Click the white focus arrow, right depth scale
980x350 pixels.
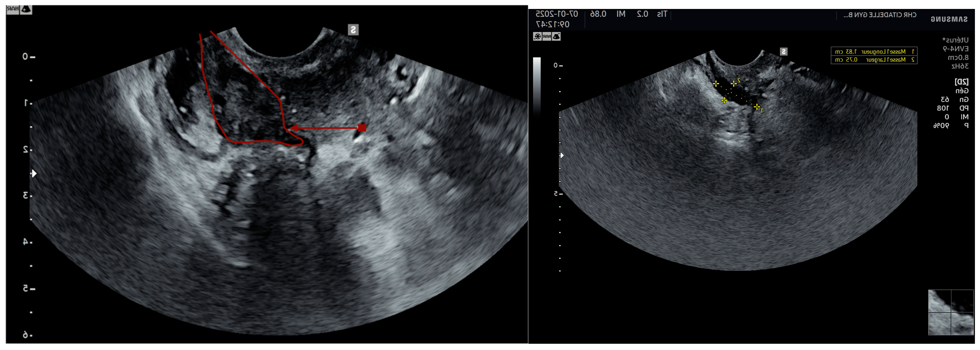pyautogui.click(x=561, y=155)
